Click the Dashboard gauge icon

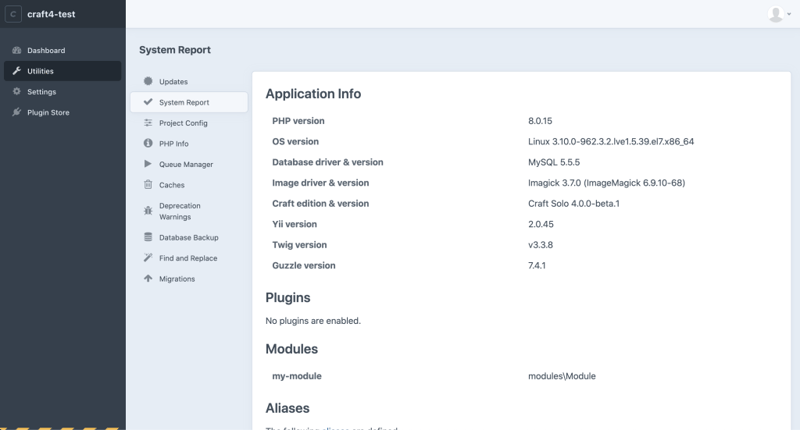(x=16, y=50)
